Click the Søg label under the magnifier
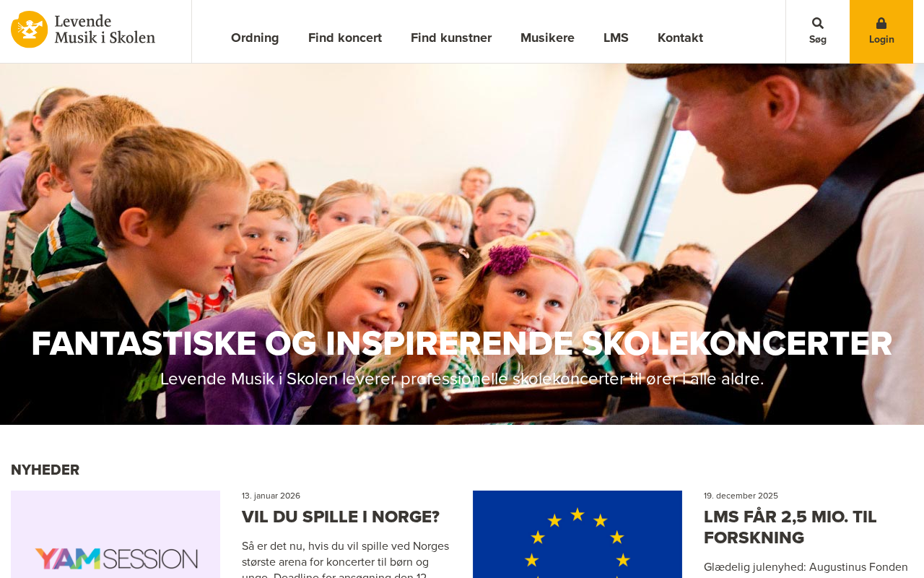The width and height of the screenshot is (924, 578). (817, 40)
